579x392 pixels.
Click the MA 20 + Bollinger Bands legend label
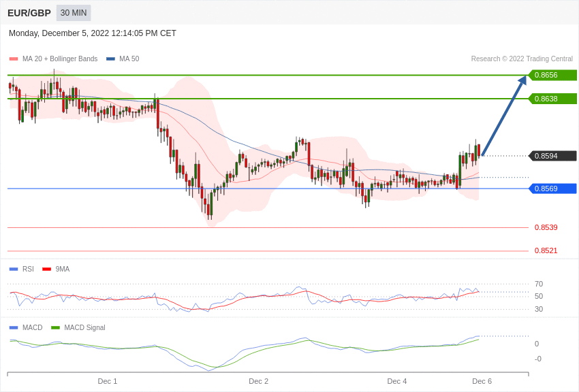(60, 59)
